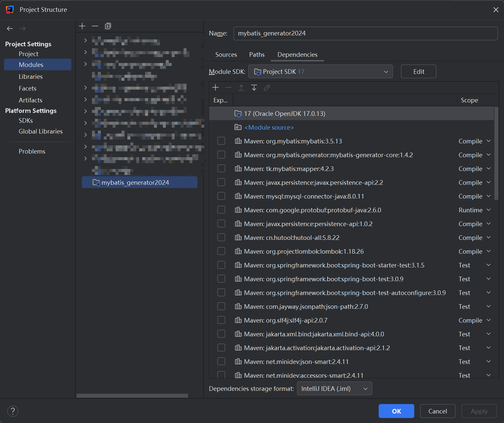This screenshot has height=423, width=504.
Task: Click the Cancel button
Action: coord(438,411)
